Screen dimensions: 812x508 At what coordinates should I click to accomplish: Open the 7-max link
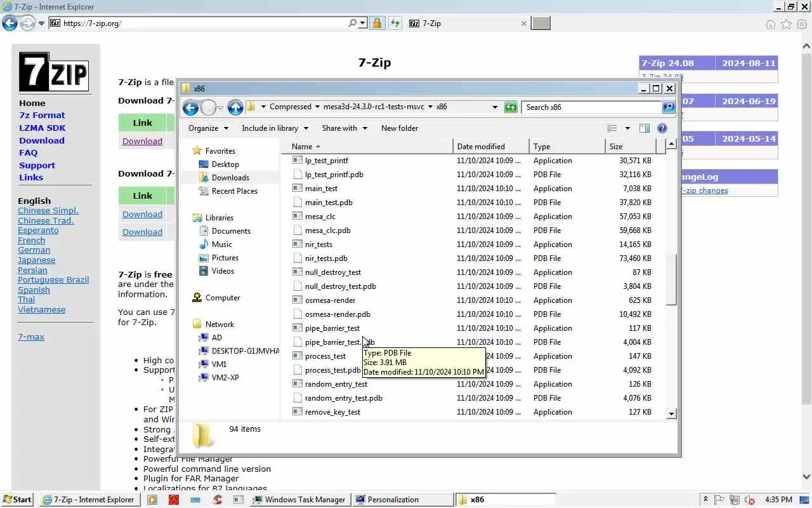(x=31, y=337)
